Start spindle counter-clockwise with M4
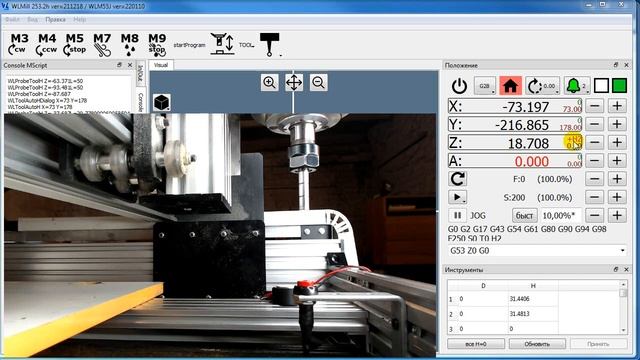The height and width of the screenshot is (360, 640). [47, 44]
